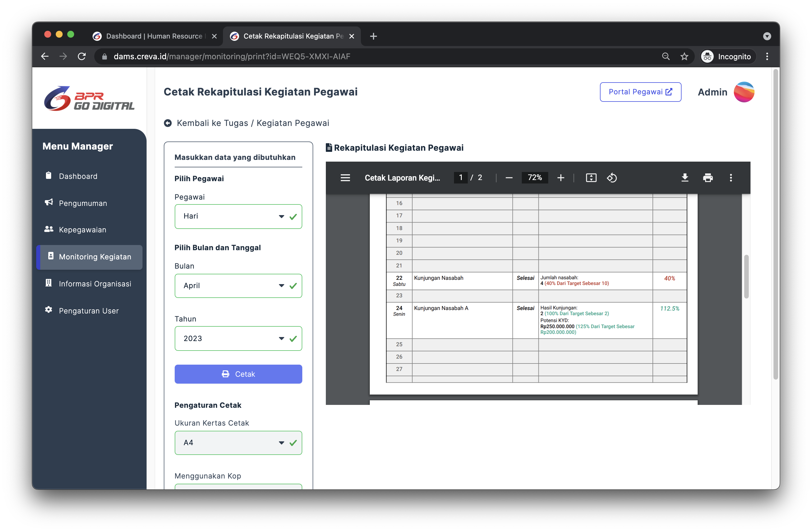Open Portal Pegawai link

(x=640, y=92)
